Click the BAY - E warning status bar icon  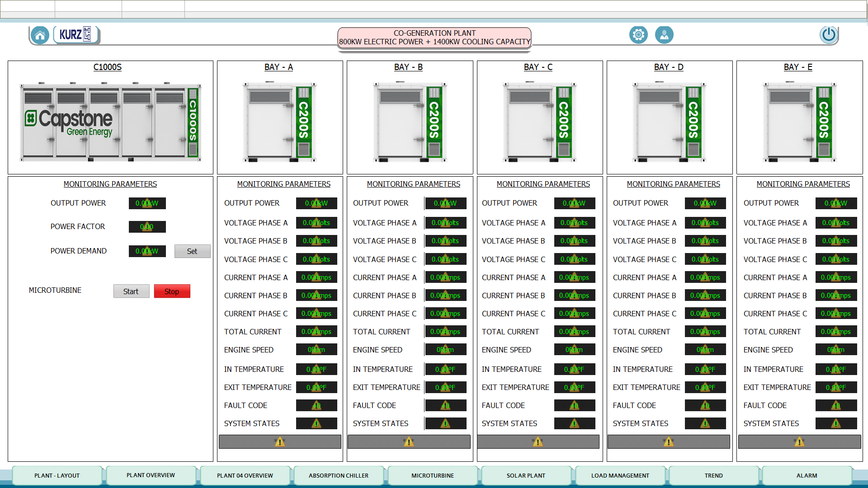[799, 442]
